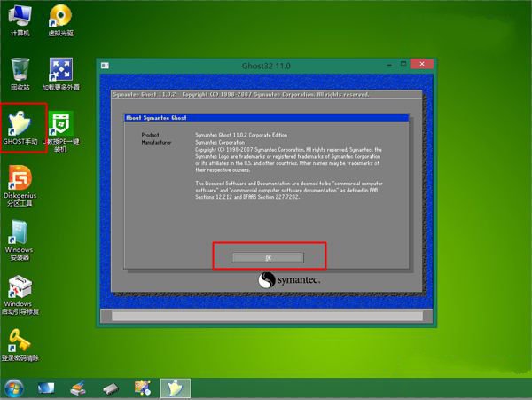The height and width of the screenshot is (400, 532).
Task: Minimize the Ghost32 11.0 window
Action: coord(389,65)
